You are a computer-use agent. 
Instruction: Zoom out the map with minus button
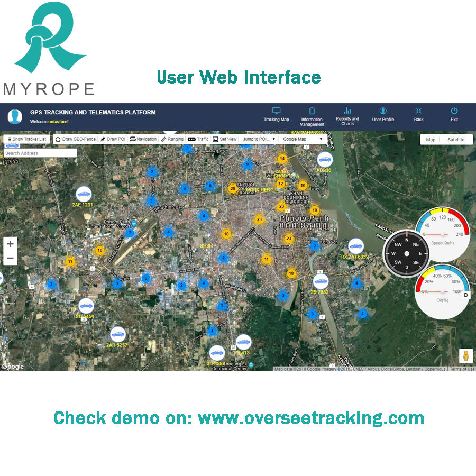coord(11,258)
